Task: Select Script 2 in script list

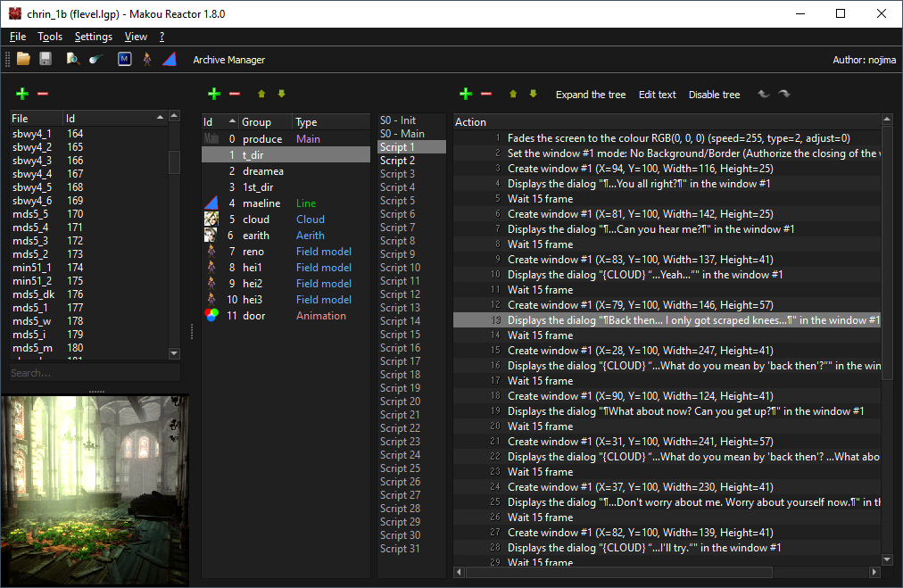Action: point(411,160)
